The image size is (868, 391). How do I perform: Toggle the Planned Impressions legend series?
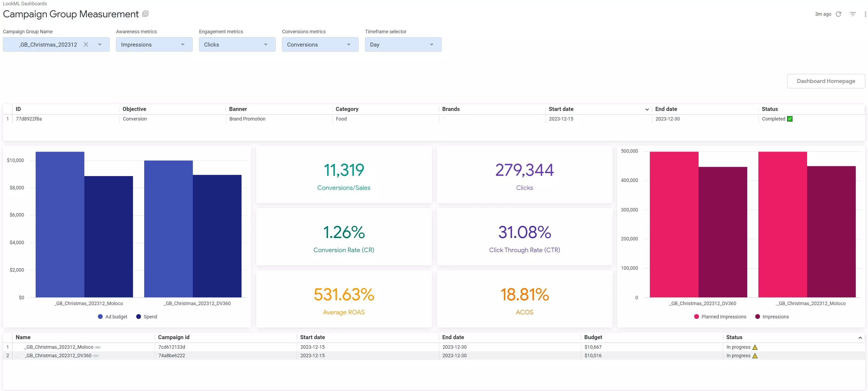coord(720,317)
